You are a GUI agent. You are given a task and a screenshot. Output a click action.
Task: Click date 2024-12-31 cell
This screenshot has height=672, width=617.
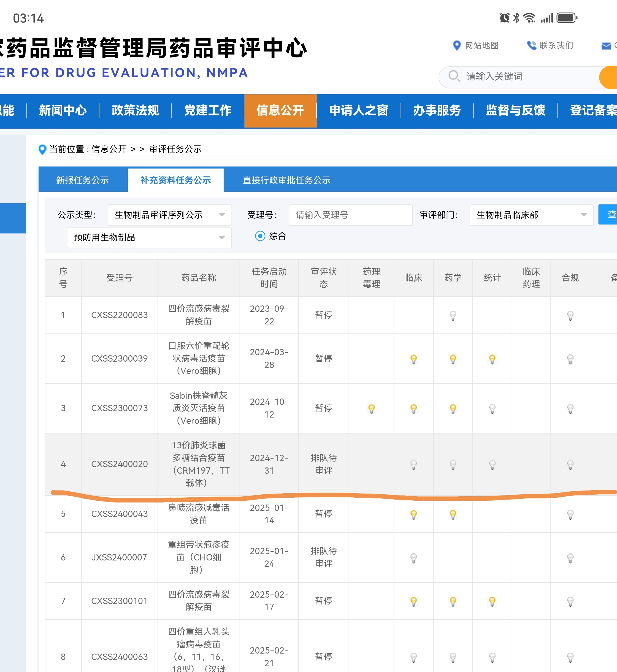click(269, 464)
